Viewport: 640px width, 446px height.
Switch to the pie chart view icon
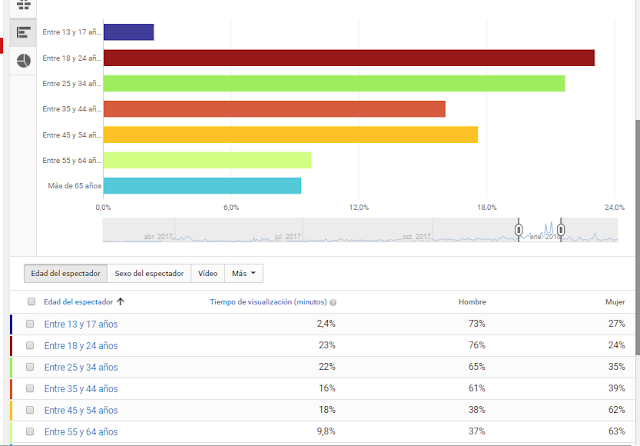pos(23,60)
